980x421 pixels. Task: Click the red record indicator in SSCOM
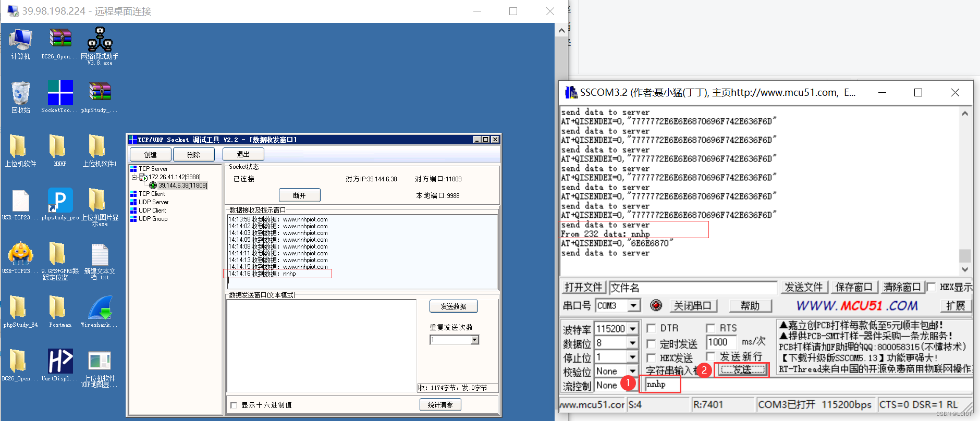pos(656,305)
